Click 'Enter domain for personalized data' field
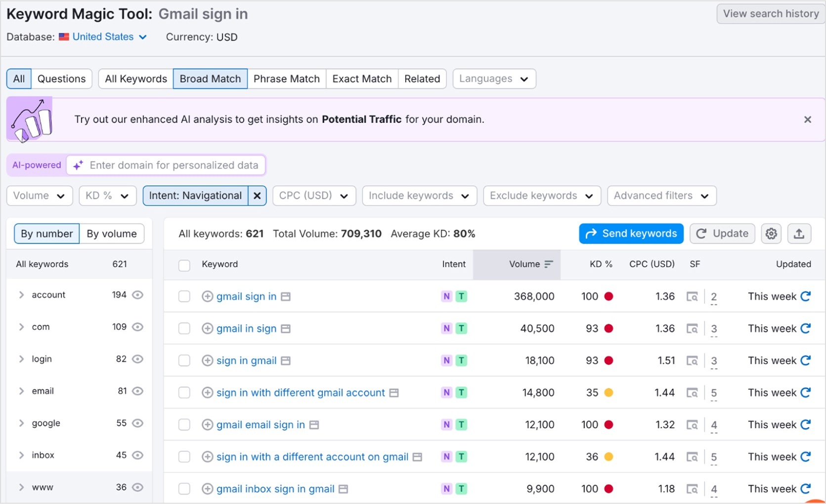This screenshot has height=504, width=826. 166,165
